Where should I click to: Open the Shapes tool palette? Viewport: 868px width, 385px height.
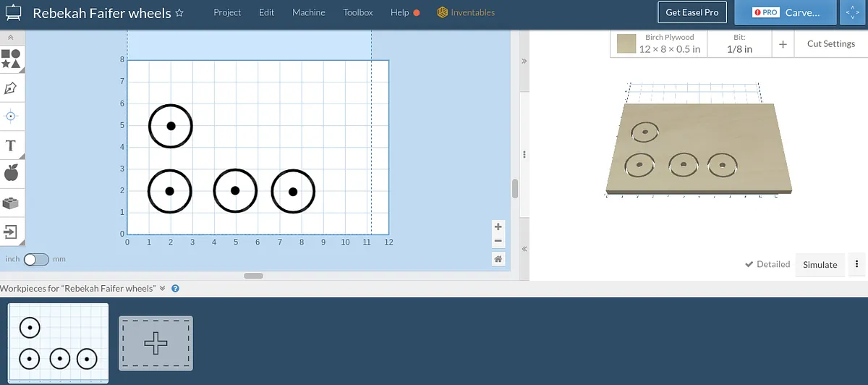(x=11, y=59)
